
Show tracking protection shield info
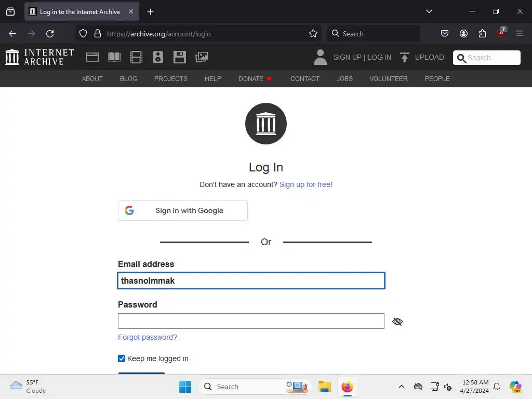point(83,34)
